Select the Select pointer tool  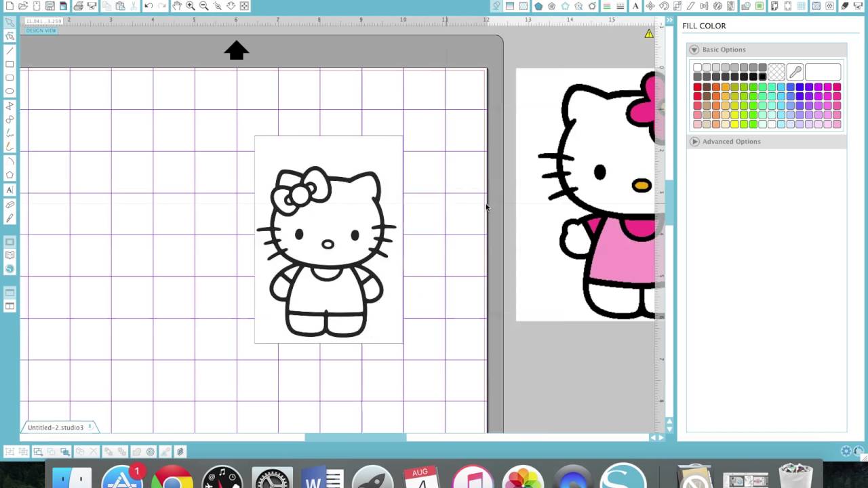click(x=9, y=22)
